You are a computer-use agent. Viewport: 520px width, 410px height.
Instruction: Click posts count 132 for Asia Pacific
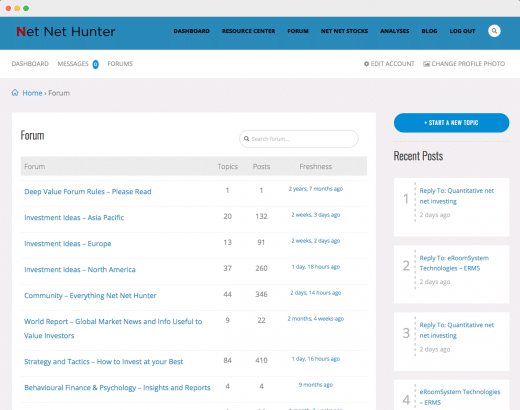coord(261,216)
